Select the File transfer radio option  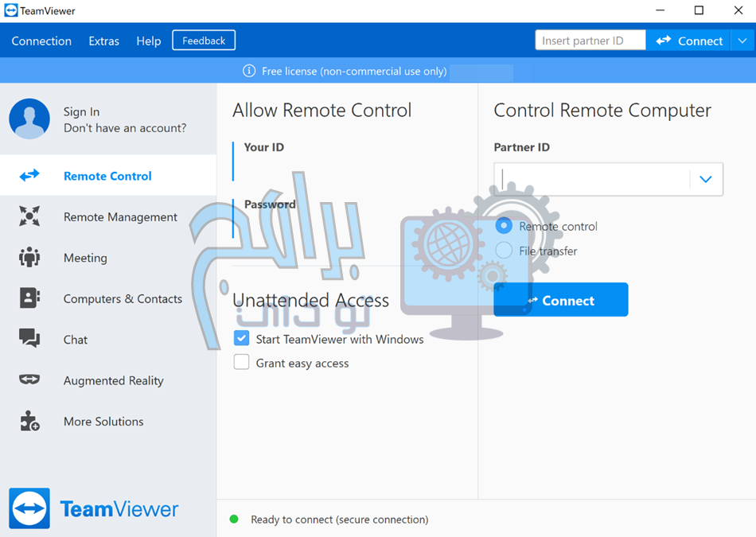tap(504, 251)
